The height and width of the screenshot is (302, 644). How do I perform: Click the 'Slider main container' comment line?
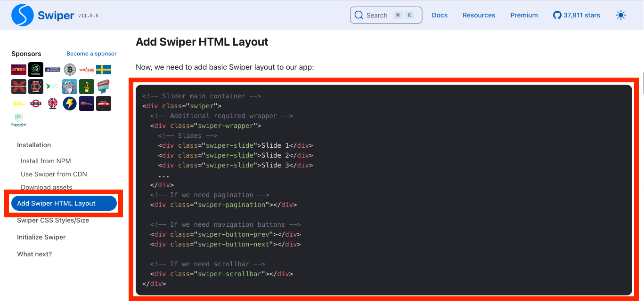point(202,96)
